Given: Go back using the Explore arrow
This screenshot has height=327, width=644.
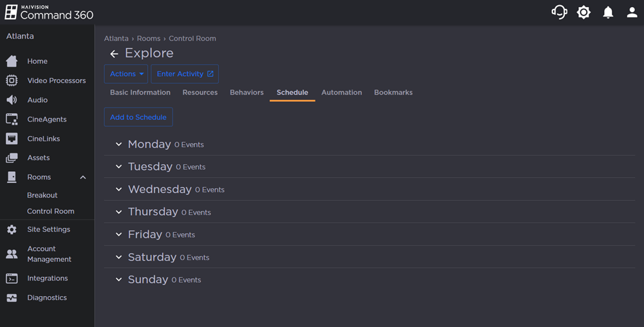Looking at the screenshot, I should pos(114,54).
